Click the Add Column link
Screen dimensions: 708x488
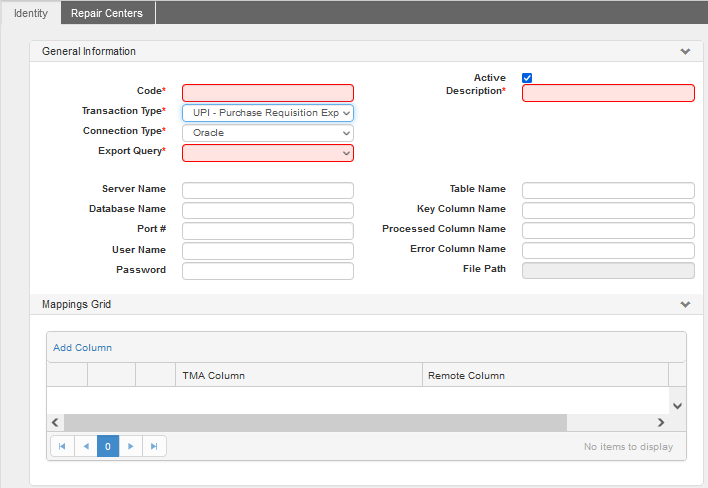pyautogui.click(x=82, y=348)
